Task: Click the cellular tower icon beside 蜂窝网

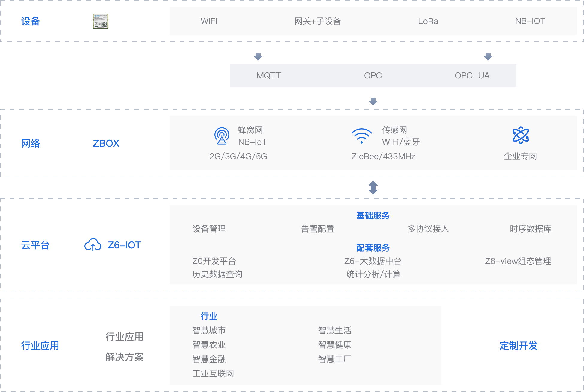Action: (x=222, y=136)
